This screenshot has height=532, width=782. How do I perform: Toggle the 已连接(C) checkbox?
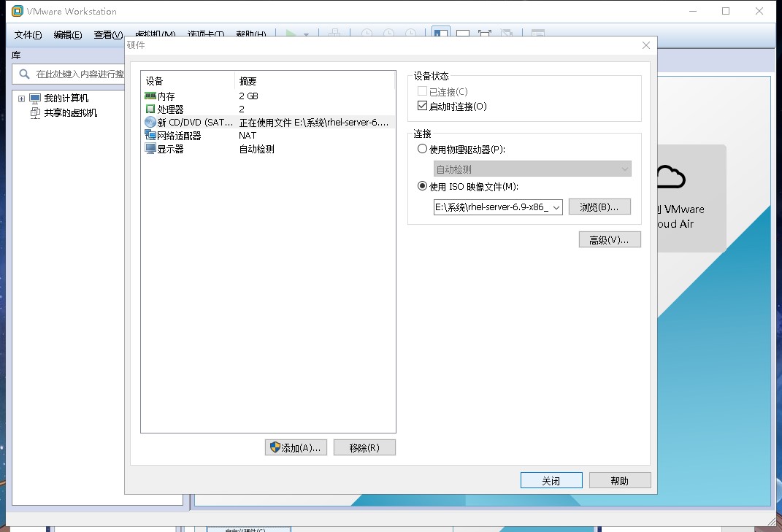tap(422, 91)
